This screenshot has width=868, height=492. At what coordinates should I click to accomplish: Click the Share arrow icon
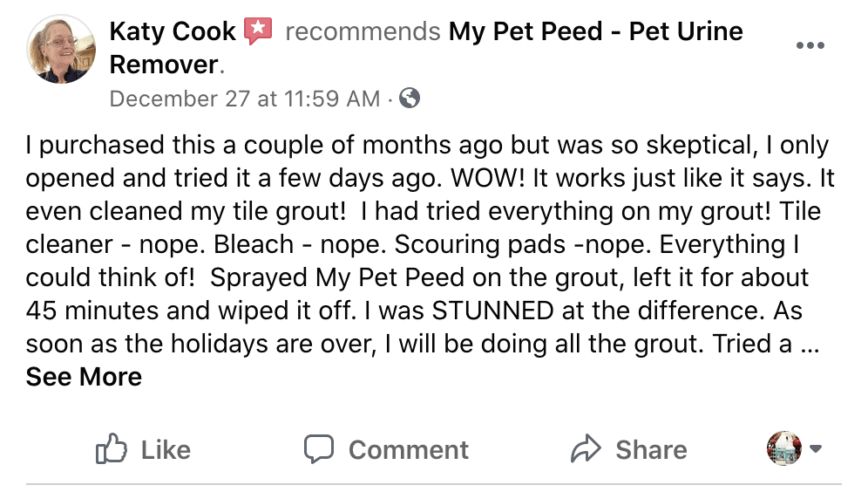(586, 449)
